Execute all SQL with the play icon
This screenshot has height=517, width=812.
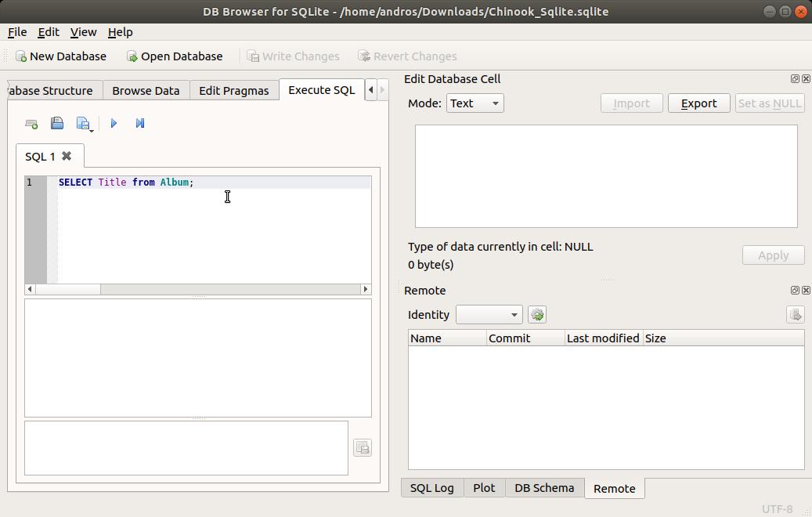point(113,123)
